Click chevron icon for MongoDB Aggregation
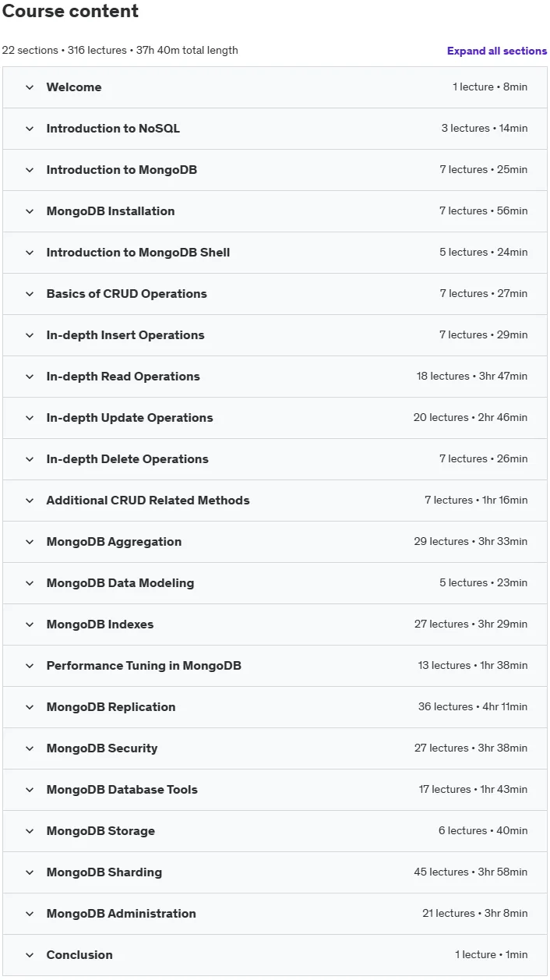 click(30, 542)
